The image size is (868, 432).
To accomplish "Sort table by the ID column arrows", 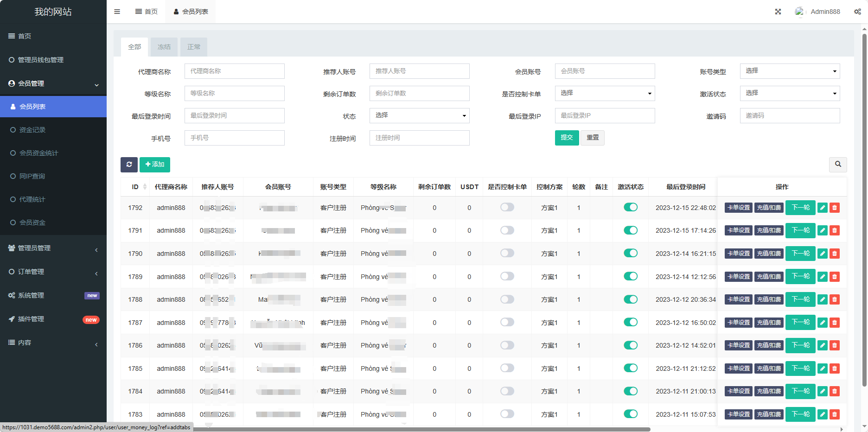I will [x=145, y=187].
